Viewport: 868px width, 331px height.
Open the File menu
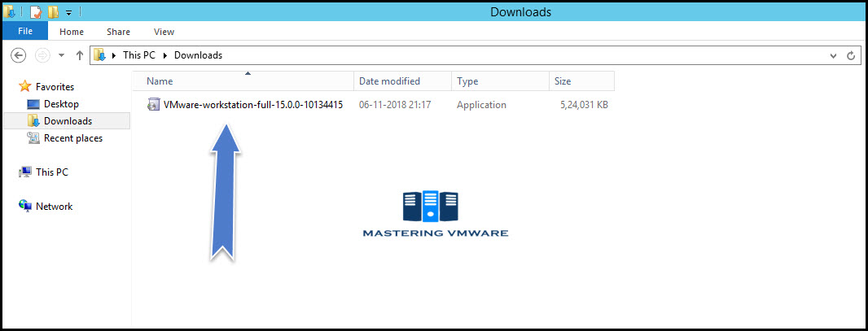(25, 32)
